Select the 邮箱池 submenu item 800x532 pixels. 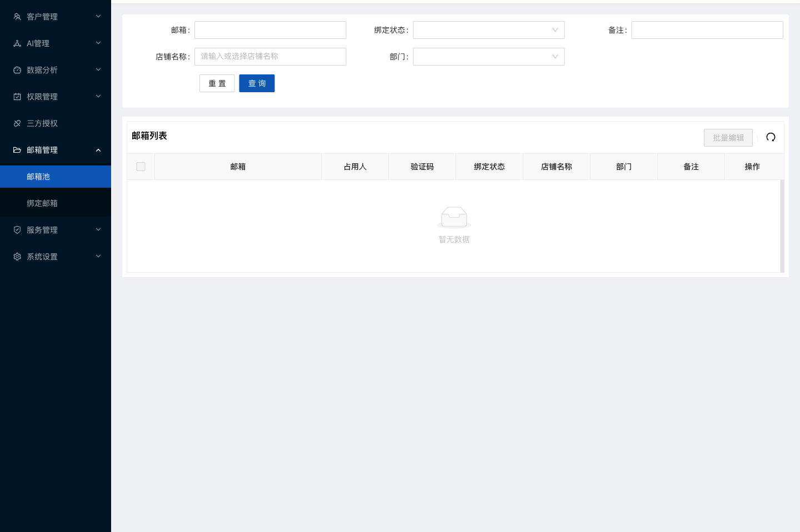56,177
